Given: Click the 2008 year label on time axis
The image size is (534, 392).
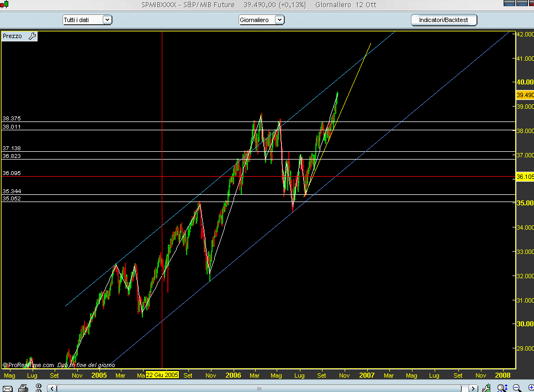Looking at the screenshot, I should click(x=503, y=375).
